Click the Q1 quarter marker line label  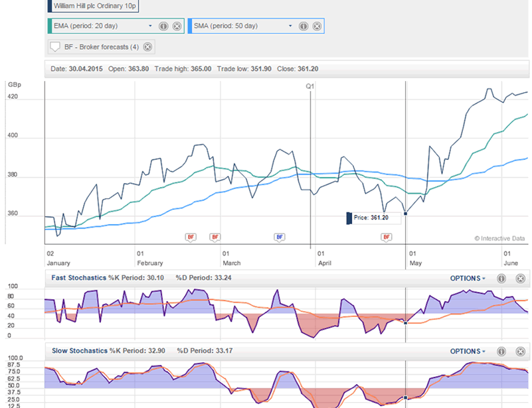[310, 86]
